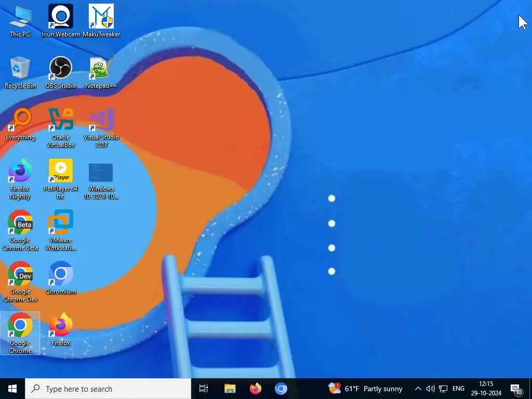The width and height of the screenshot is (532, 399).
Task: Open the notification Action Center
Action: click(516, 389)
